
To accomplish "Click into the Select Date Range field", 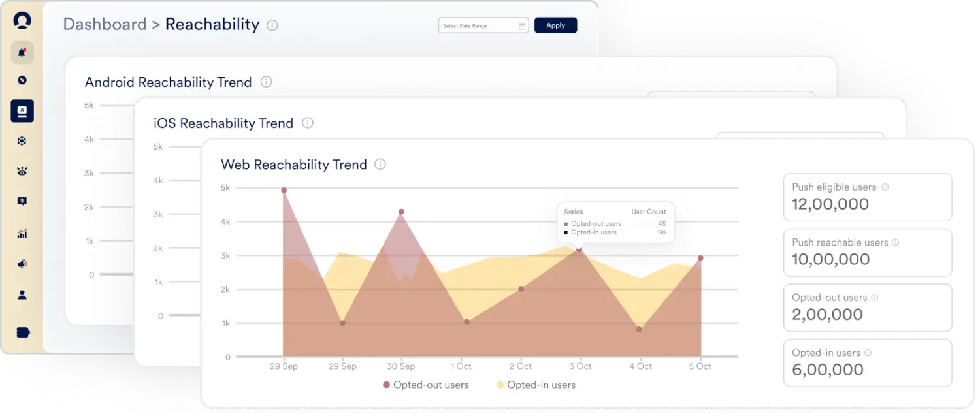I will pyautogui.click(x=477, y=26).
